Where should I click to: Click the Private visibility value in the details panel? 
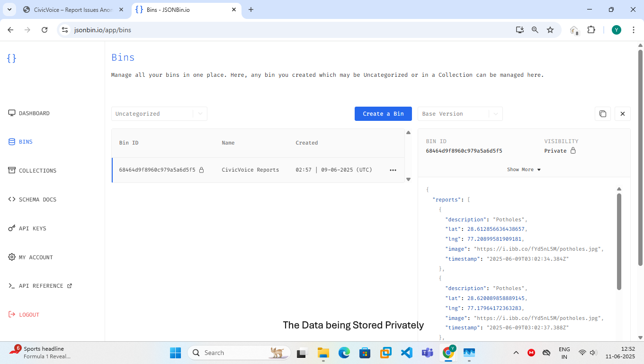(x=555, y=151)
